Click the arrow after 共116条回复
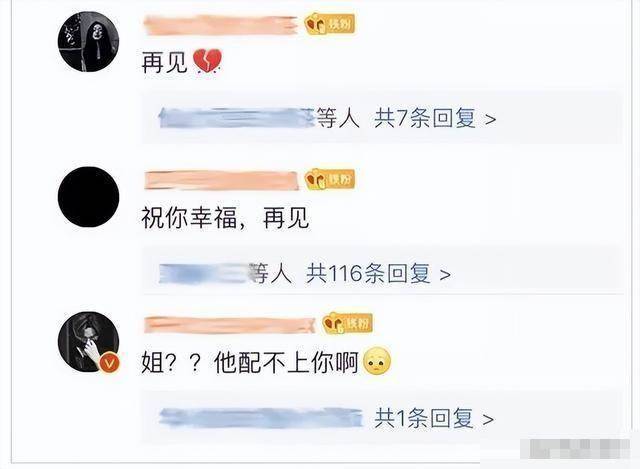Image resolution: width=640 pixels, height=469 pixels. click(445, 275)
